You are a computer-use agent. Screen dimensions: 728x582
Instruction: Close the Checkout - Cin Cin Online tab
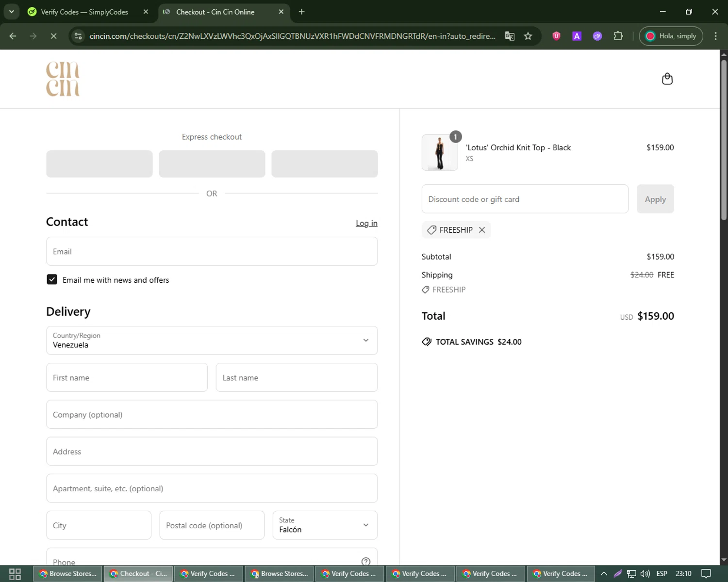click(281, 12)
